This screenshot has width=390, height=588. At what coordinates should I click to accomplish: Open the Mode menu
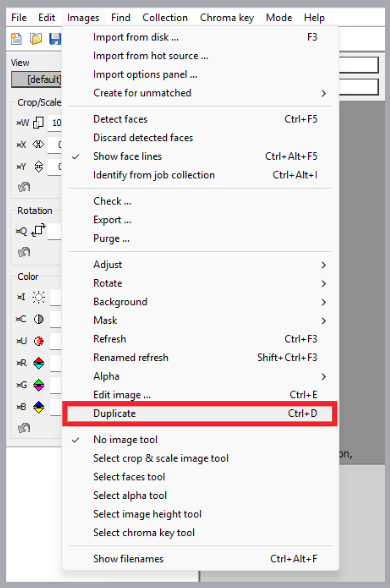click(x=279, y=18)
